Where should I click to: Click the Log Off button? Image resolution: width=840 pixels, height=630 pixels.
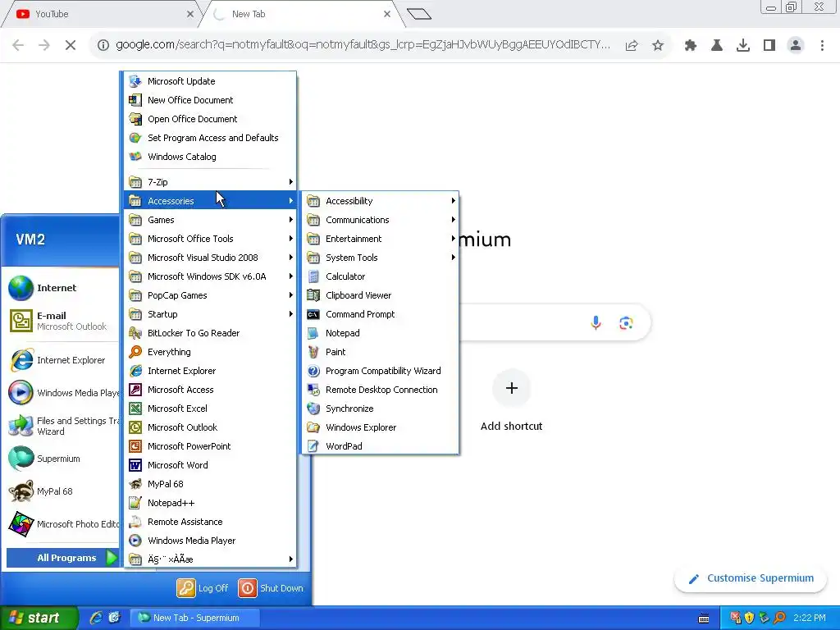pos(203,587)
